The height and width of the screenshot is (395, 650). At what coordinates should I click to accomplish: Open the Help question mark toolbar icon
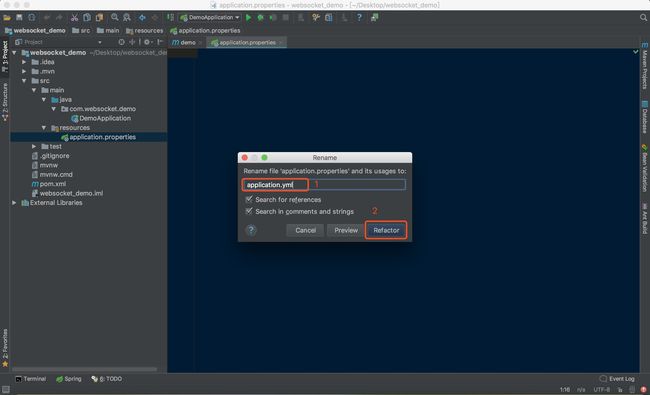tap(359, 18)
